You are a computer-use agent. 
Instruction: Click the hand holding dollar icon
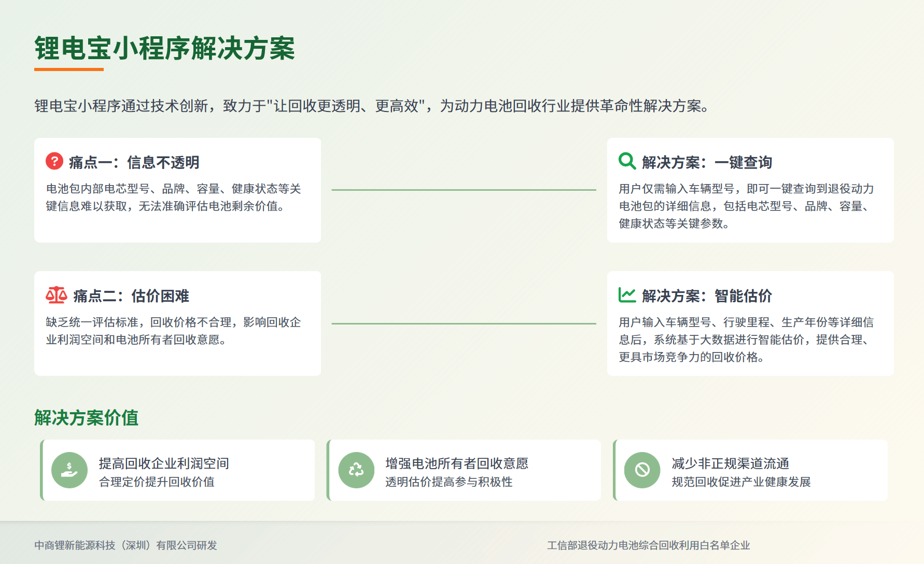(69, 470)
